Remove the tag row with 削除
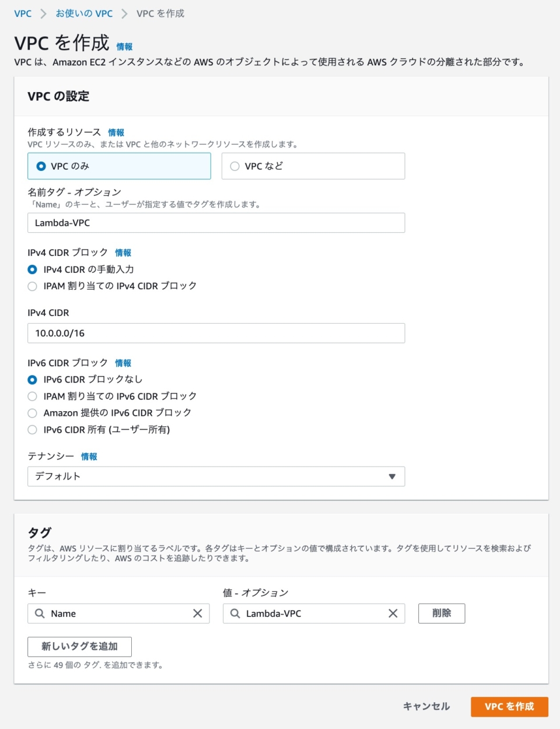 point(442,613)
